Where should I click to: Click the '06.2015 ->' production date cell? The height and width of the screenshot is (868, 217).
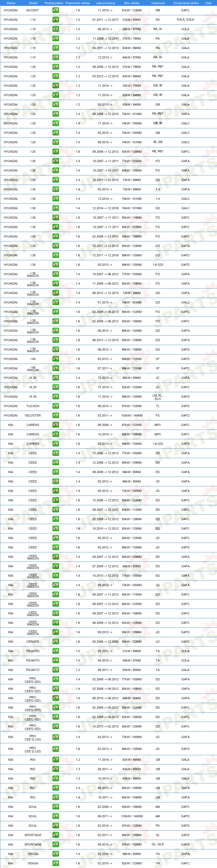click(x=105, y=406)
